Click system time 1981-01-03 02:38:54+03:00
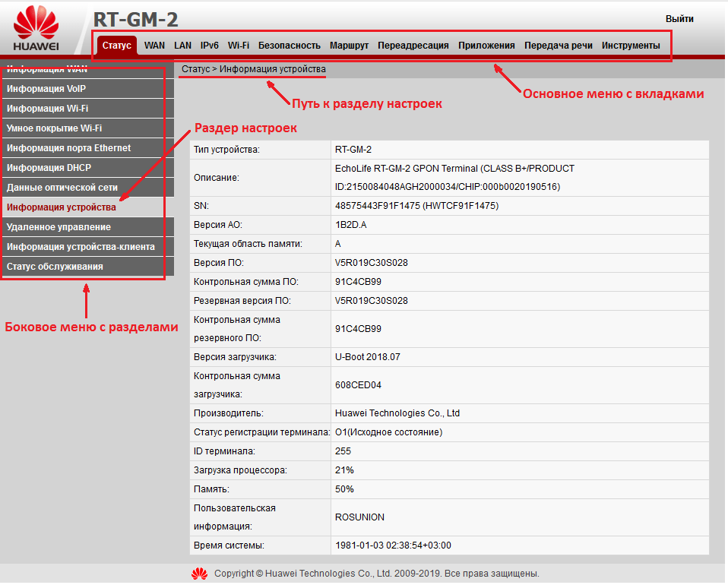The height and width of the screenshot is (585, 728). click(x=393, y=545)
